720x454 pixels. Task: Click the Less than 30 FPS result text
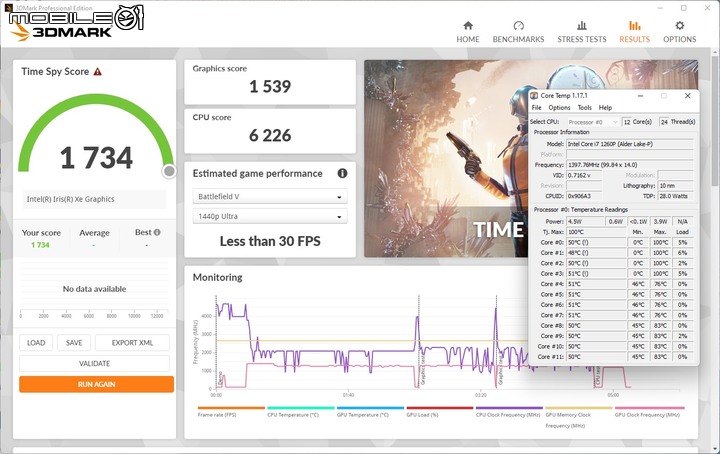(x=270, y=241)
